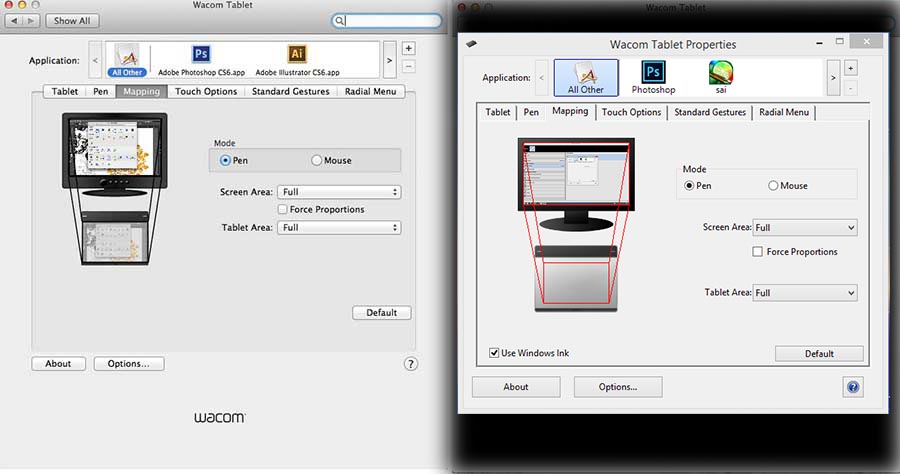Switch to Touch Options tab in Windows window
The height and width of the screenshot is (474, 900).
(x=631, y=112)
